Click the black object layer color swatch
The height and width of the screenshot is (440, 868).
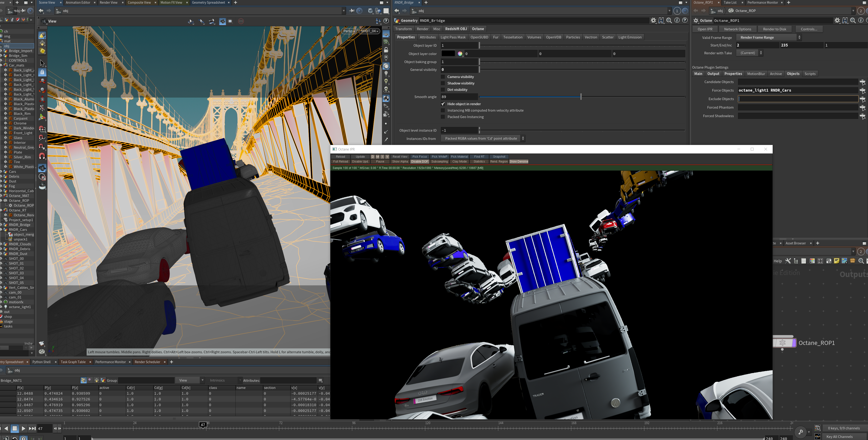tap(448, 54)
